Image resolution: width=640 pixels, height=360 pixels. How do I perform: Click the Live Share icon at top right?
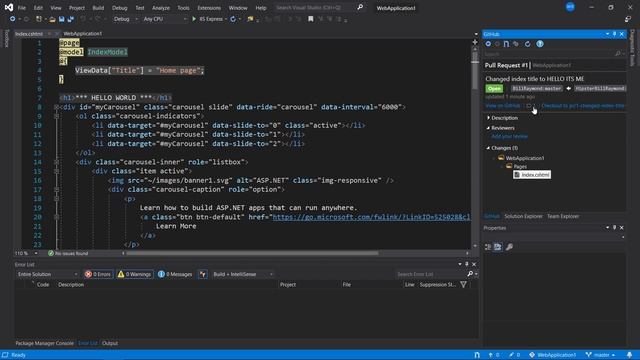click(628, 19)
